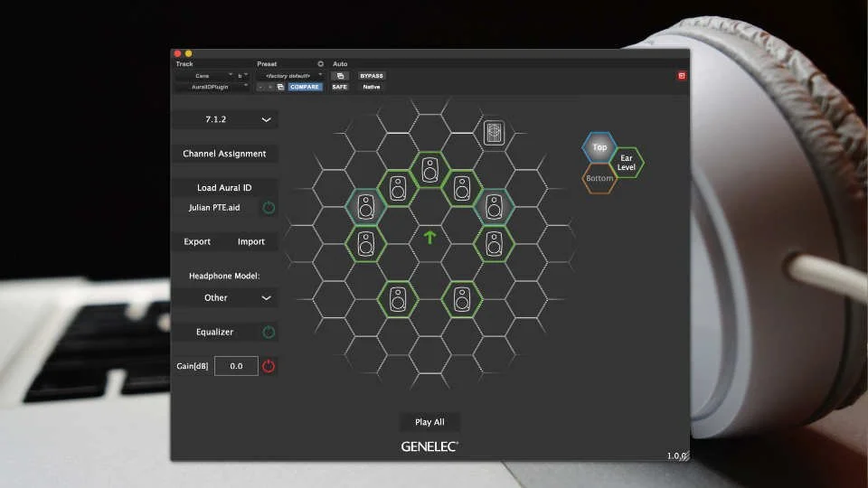
Task: Click the 1.0.0 version text
Action: (676, 455)
